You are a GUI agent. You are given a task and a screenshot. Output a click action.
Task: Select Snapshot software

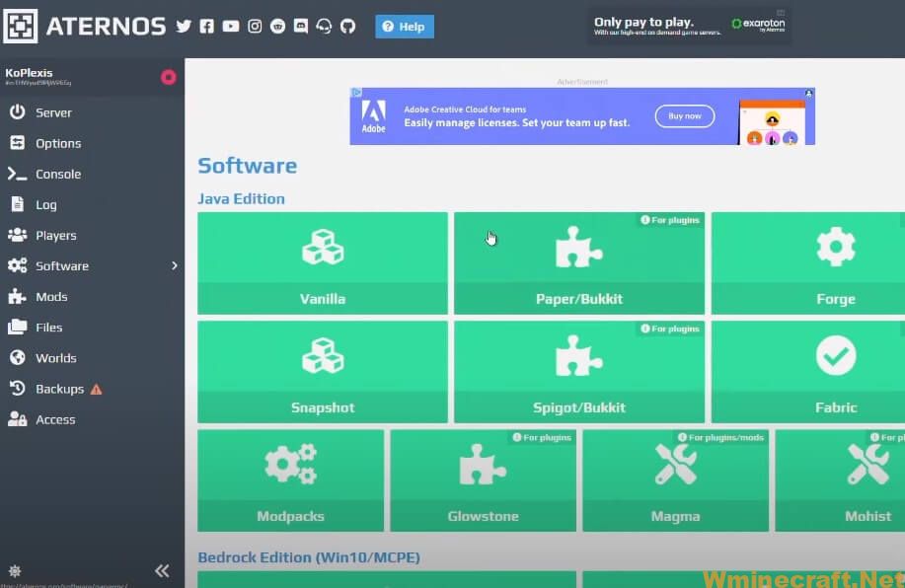[x=323, y=372]
